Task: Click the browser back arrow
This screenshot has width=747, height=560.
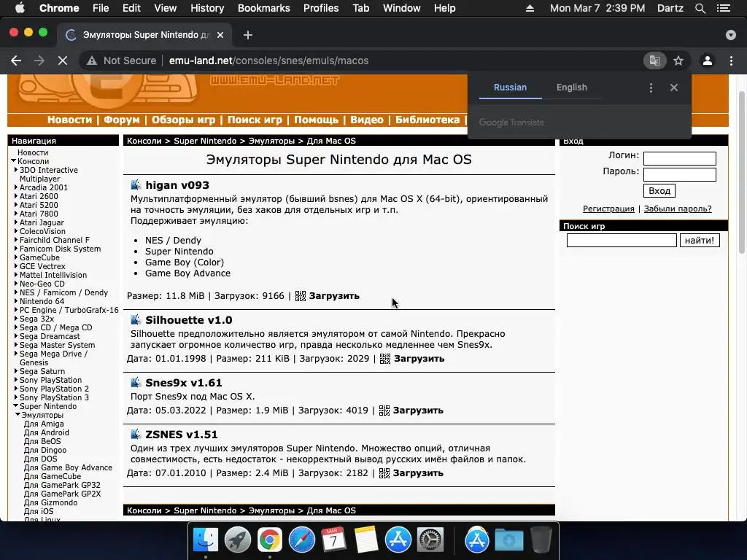Action: tap(16, 61)
